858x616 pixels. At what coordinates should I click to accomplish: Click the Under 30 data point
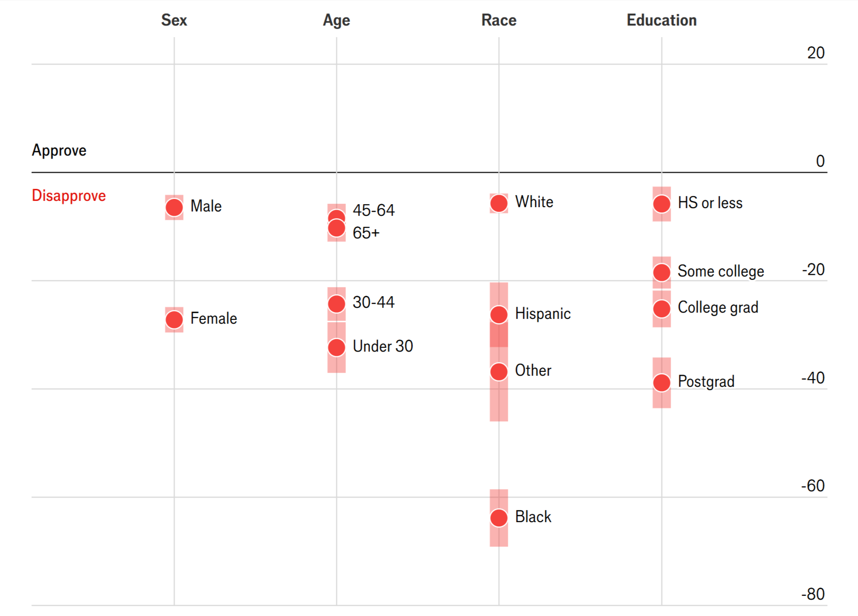point(336,347)
